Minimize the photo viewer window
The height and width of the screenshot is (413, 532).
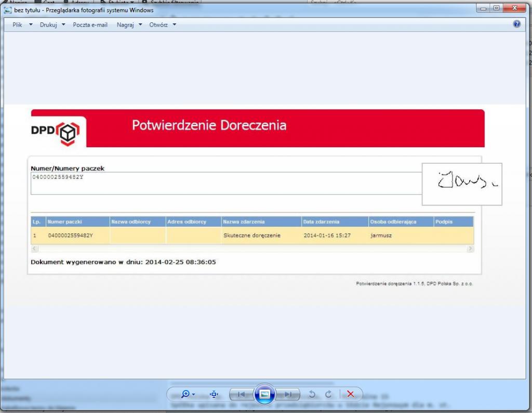483,8
